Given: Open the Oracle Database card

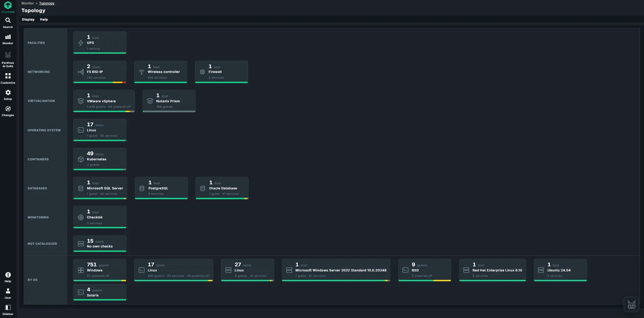Looking at the screenshot, I should (222, 188).
